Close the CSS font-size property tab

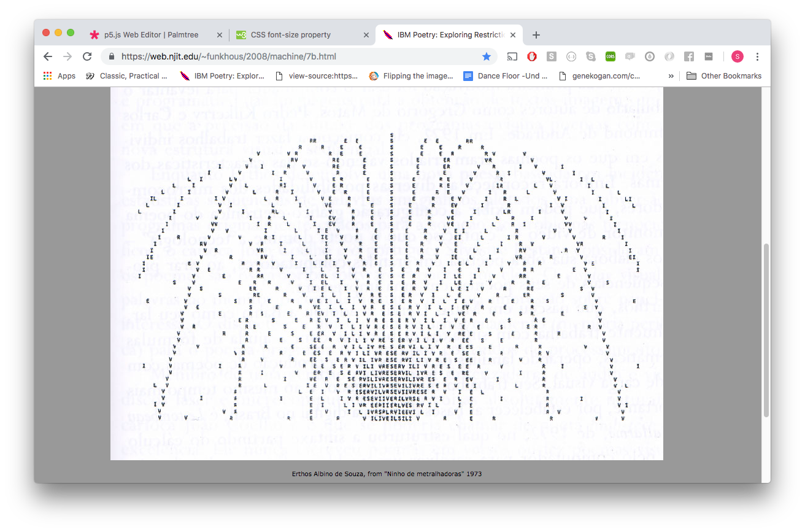[x=366, y=35]
